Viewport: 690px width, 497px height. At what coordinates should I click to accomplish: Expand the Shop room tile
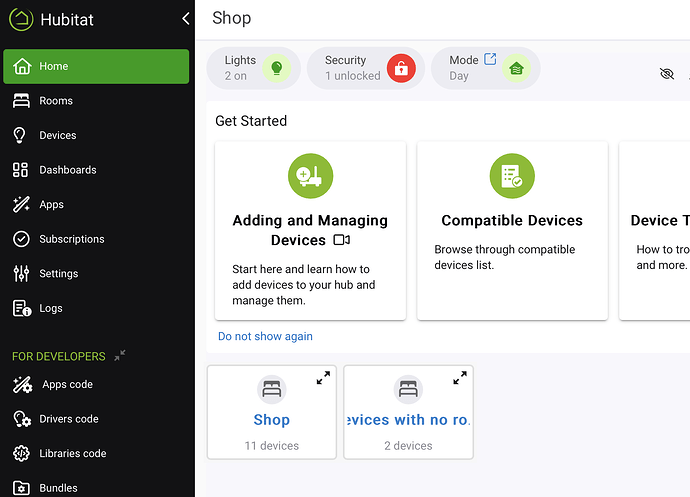tap(323, 378)
